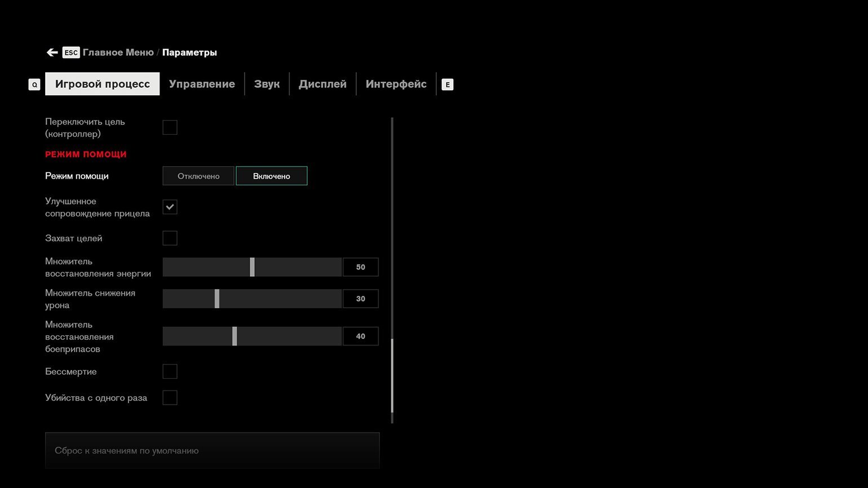Click the Множитель снижения урона value field
Image resolution: width=868 pixels, height=488 pixels.
[361, 299]
